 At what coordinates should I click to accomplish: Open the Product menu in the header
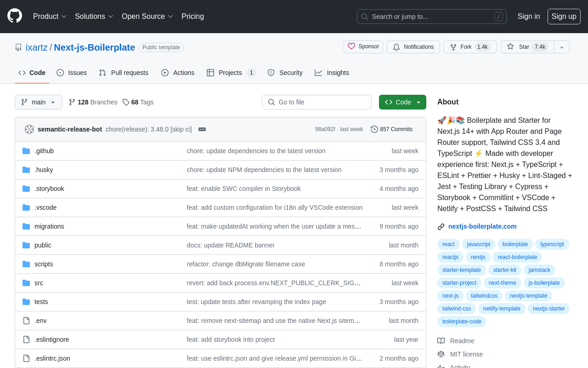click(49, 16)
